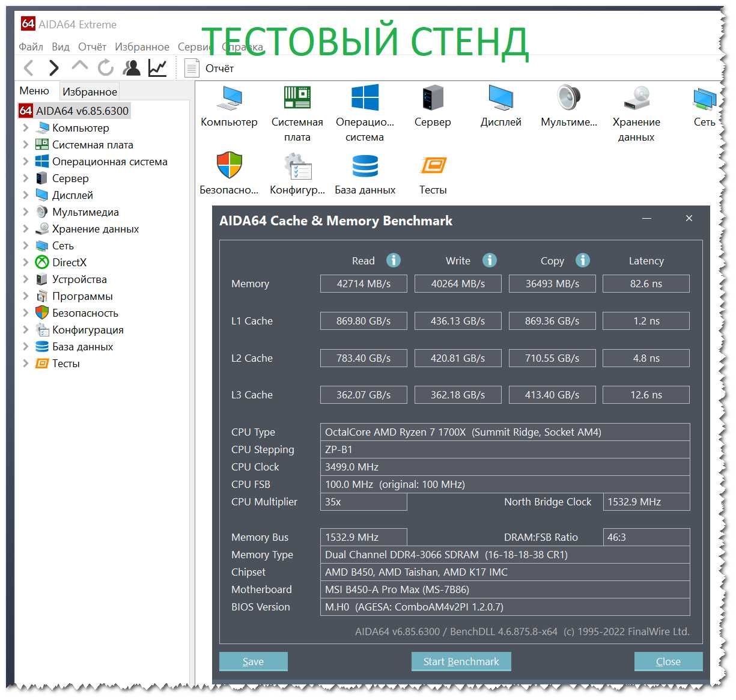Open the Избранное menu in menu bar
The width and height of the screenshot is (736, 700).
(x=142, y=47)
